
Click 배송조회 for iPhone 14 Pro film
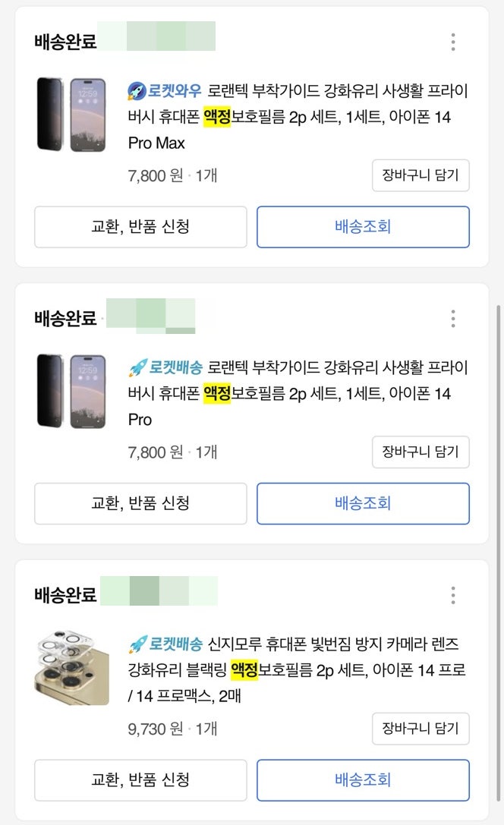pos(363,503)
